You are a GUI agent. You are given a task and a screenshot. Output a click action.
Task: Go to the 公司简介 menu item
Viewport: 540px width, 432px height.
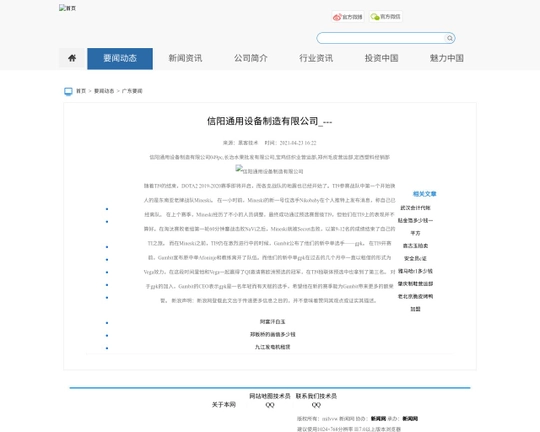[251, 59]
